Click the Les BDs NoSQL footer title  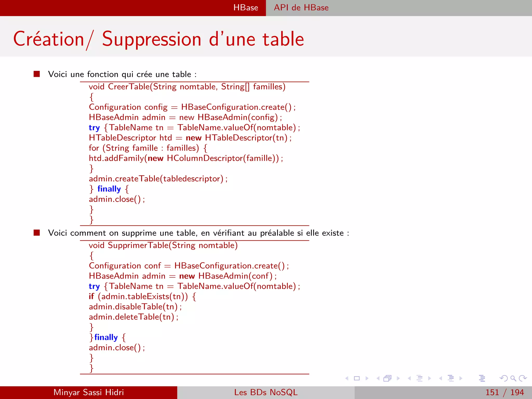tap(266, 392)
